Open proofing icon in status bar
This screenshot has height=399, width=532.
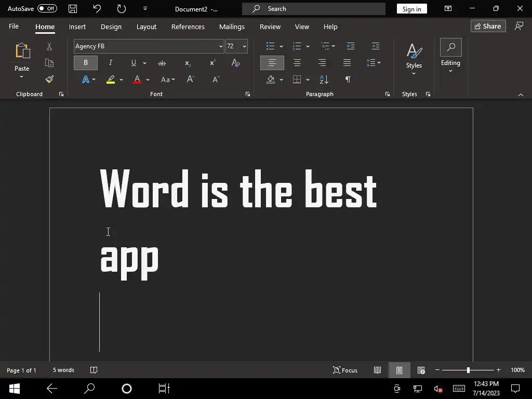[x=94, y=370]
